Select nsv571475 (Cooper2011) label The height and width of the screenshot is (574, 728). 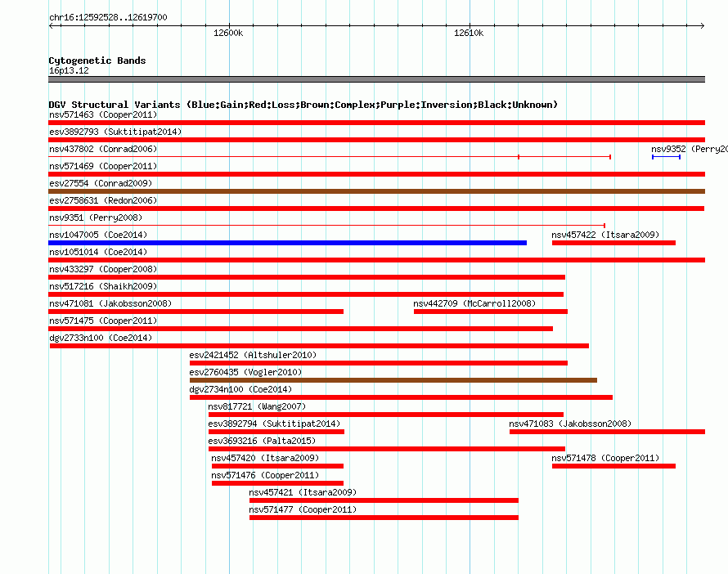click(x=103, y=321)
